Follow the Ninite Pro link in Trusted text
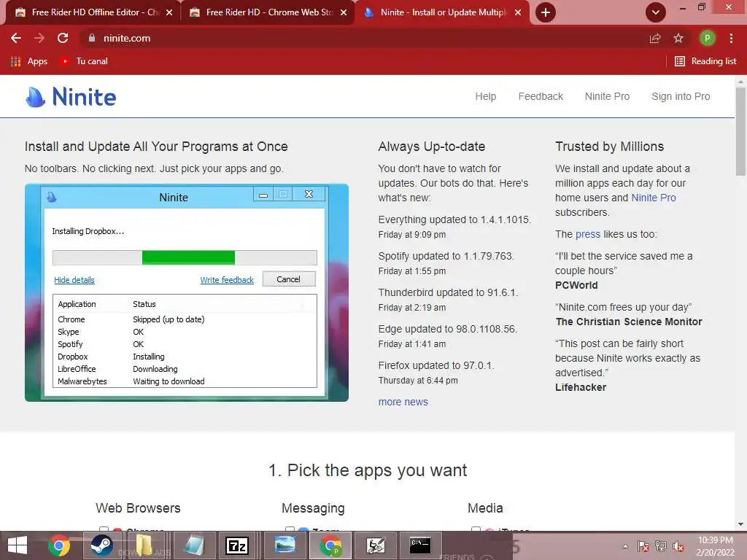 click(x=653, y=198)
